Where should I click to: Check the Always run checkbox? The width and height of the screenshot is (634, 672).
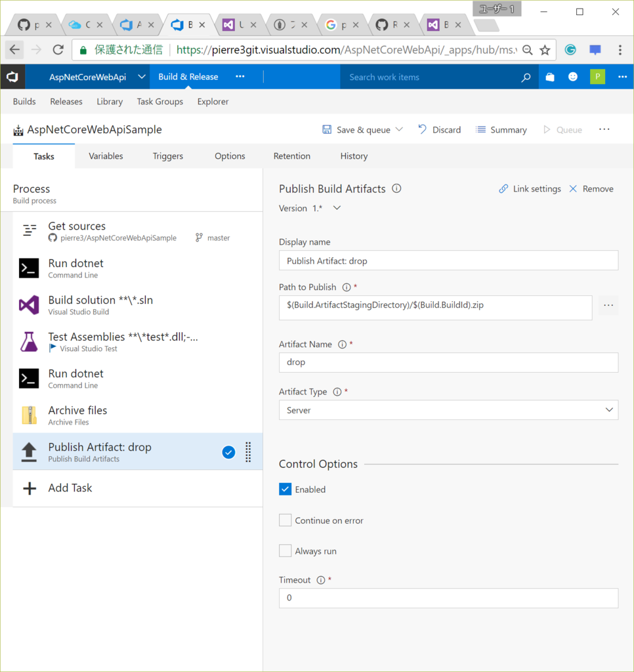pyautogui.click(x=285, y=551)
